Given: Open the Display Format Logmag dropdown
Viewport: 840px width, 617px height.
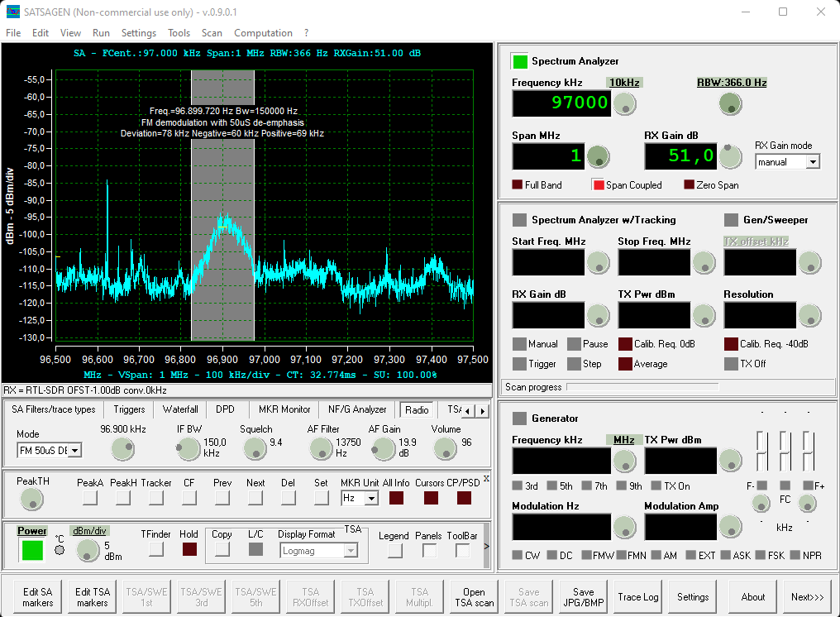Looking at the screenshot, I should pyautogui.click(x=351, y=551).
